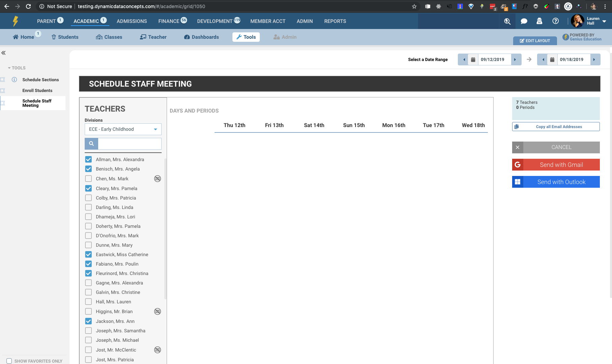
Task: Advance end date with right arrow
Action: pos(594,60)
